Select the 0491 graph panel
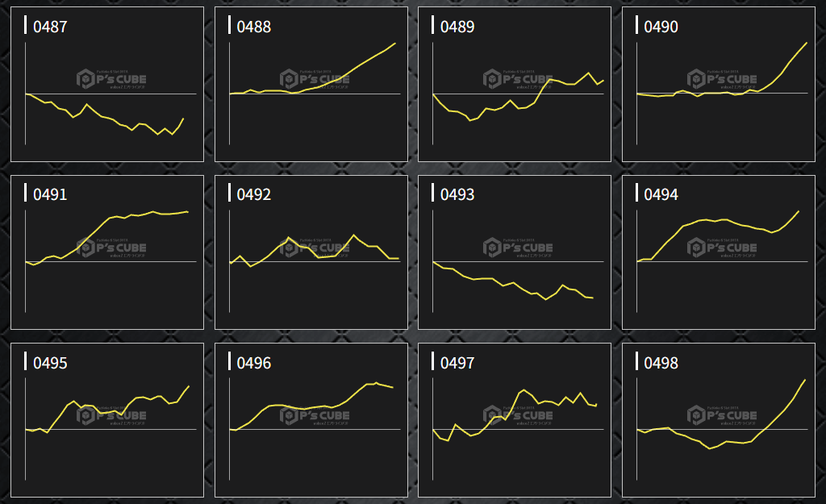Screen dimensions: 826x504 (x=107, y=252)
